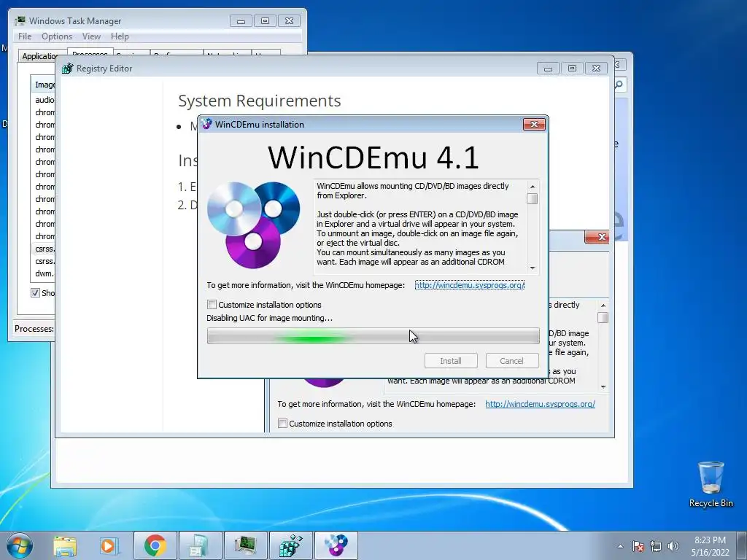This screenshot has width=747, height=560.
Task: Click the Task Manager title bar icon
Action: click(20, 21)
